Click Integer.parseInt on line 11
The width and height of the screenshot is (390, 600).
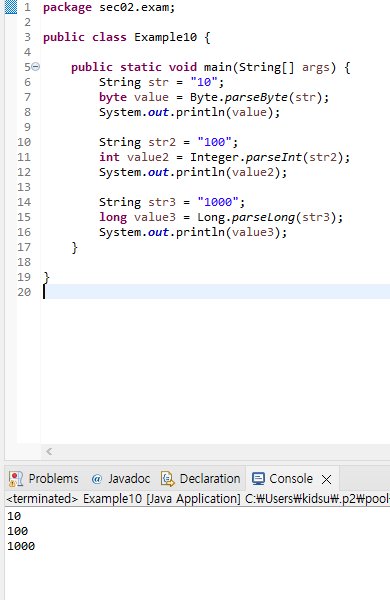click(x=270, y=157)
